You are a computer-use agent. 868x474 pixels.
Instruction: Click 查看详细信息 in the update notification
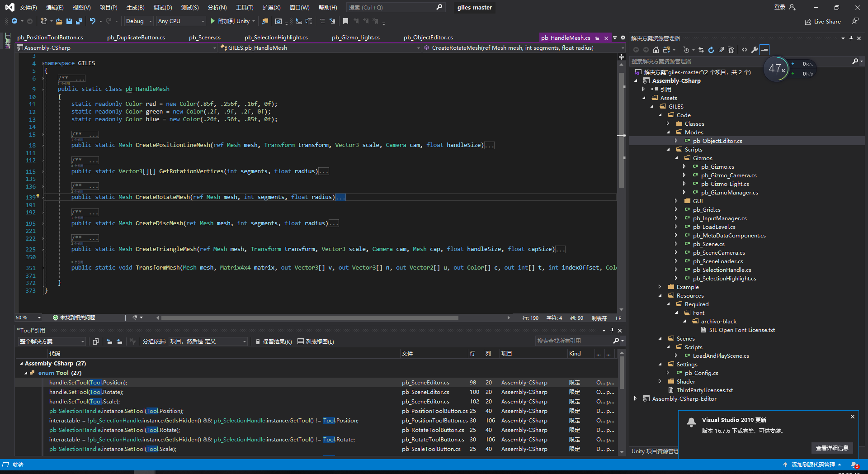(x=832, y=448)
